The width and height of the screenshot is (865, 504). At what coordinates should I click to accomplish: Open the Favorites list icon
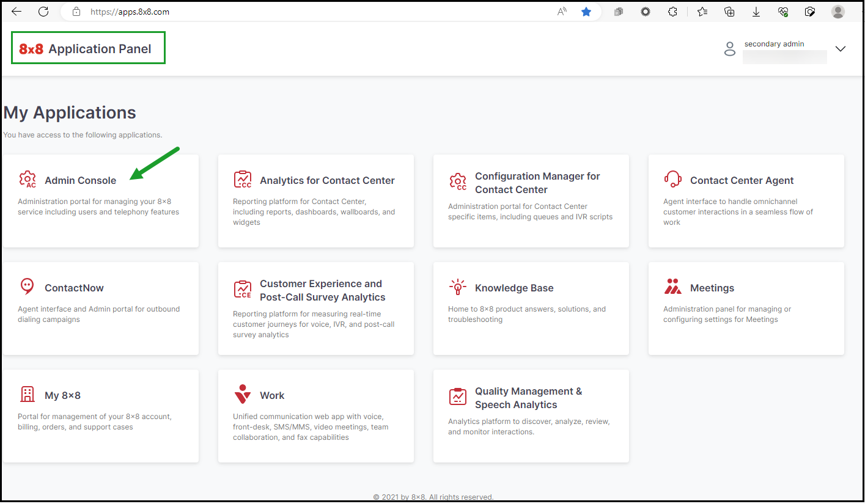point(702,12)
